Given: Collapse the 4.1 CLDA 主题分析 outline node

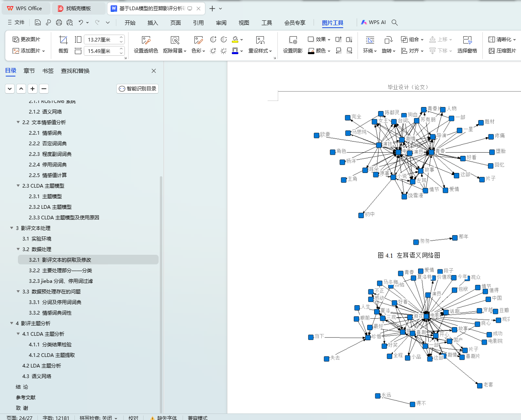Looking at the screenshot, I should pos(18,334).
